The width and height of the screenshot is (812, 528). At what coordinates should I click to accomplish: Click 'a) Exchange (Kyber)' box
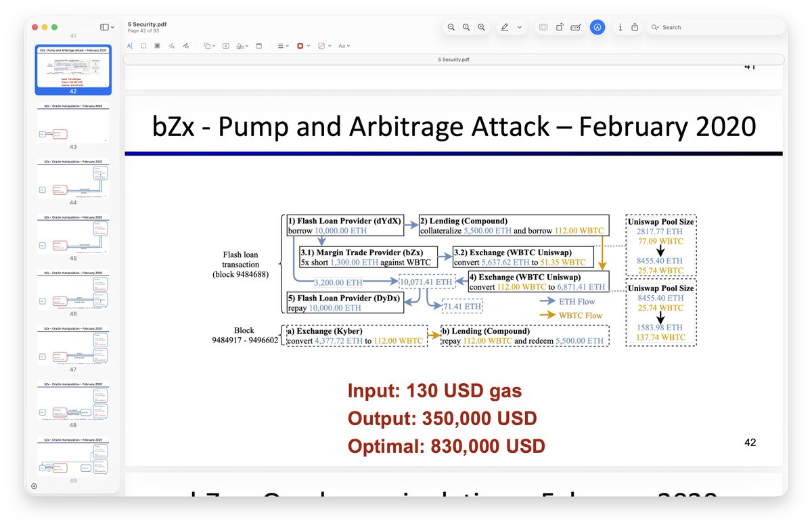356,336
